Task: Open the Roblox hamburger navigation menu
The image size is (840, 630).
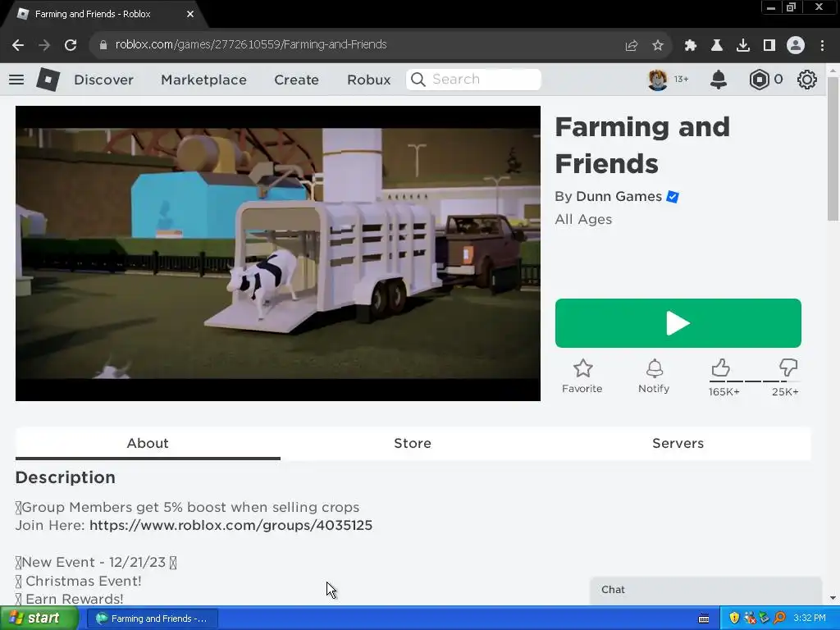Action: [16, 80]
